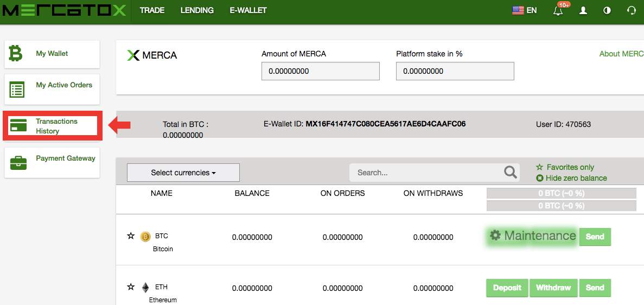Open the E-WALLET menu
The width and height of the screenshot is (644, 305).
248,11
